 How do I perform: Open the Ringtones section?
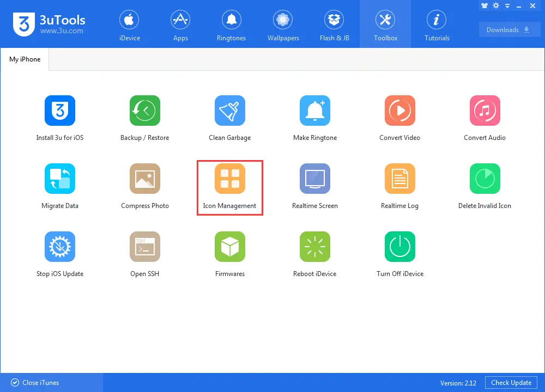click(232, 25)
